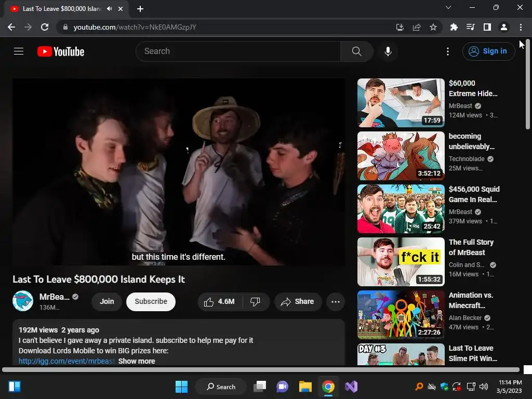Open Technoblade channel name link
Image resolution: width=532 pixels, height=399 pixels.
[x=467, y=159]
